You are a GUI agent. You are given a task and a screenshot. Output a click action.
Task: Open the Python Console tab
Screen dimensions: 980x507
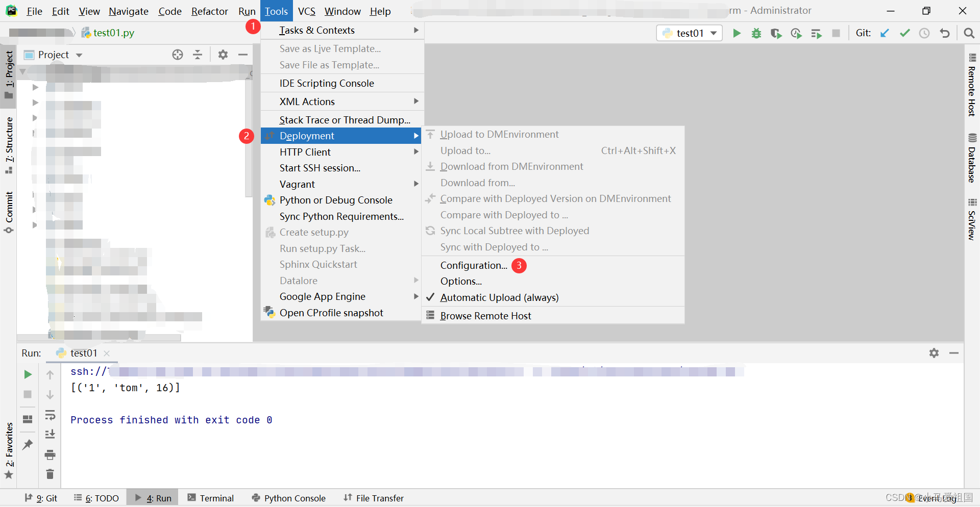(x=289, y=498)
